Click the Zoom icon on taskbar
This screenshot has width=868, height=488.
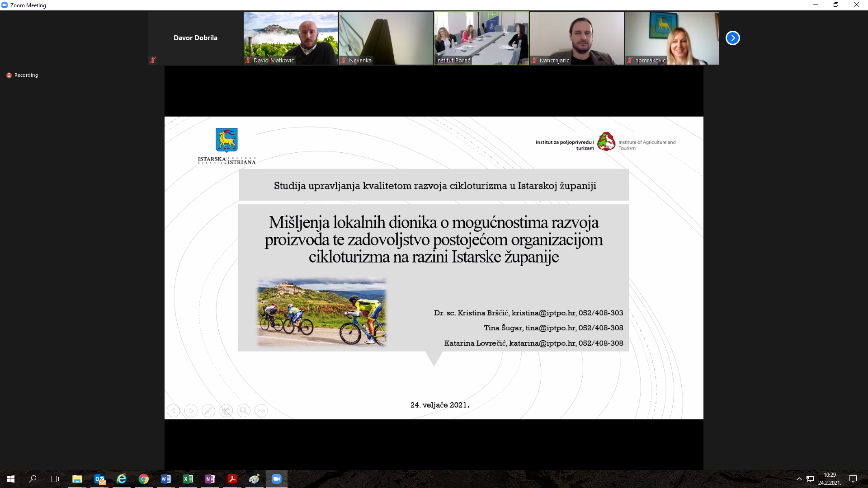pos(277,479)
